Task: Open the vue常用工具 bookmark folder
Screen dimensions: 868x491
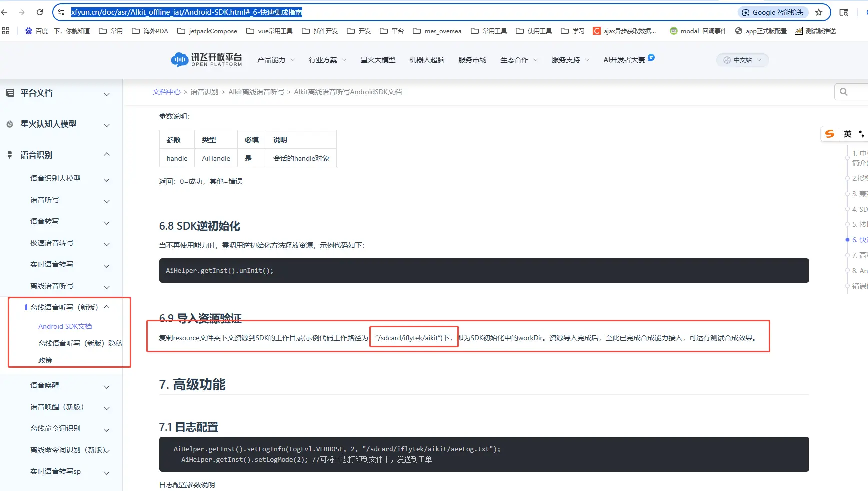Action: (x=269, y=31)
